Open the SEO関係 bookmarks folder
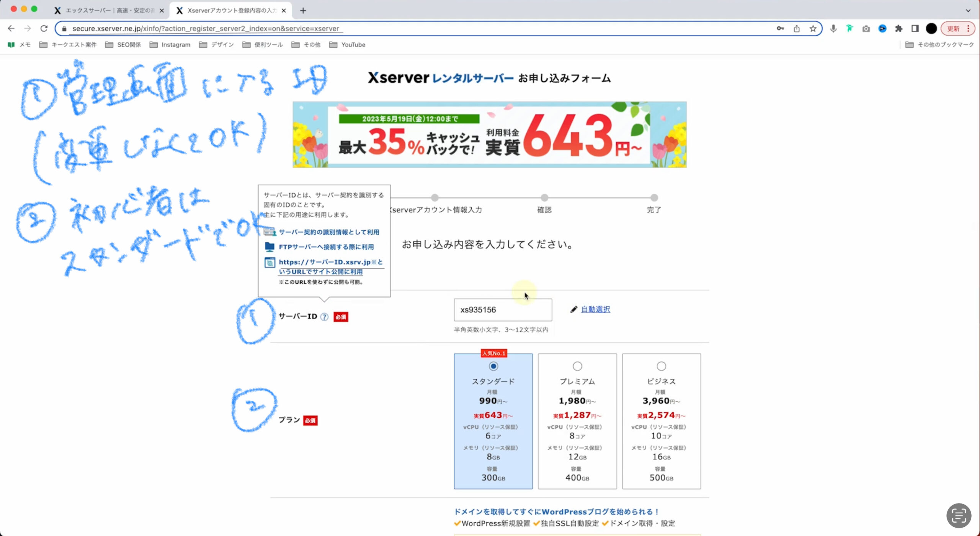 click(123, 45)
